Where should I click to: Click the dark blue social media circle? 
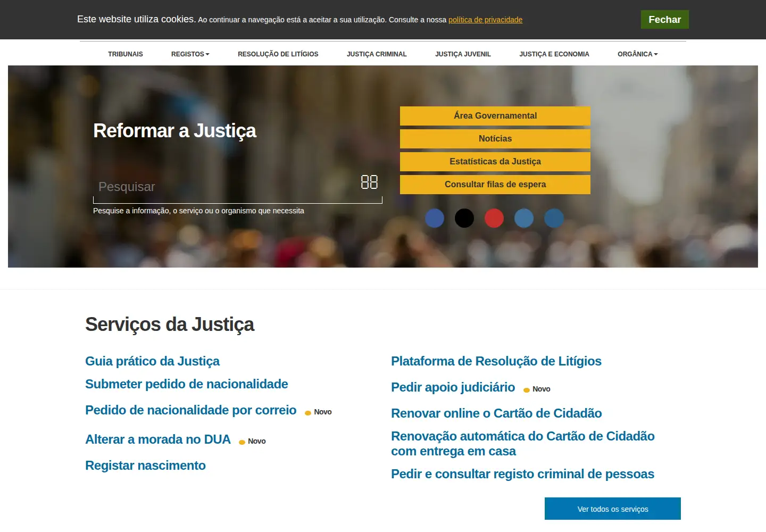click(x=435, y=218)
